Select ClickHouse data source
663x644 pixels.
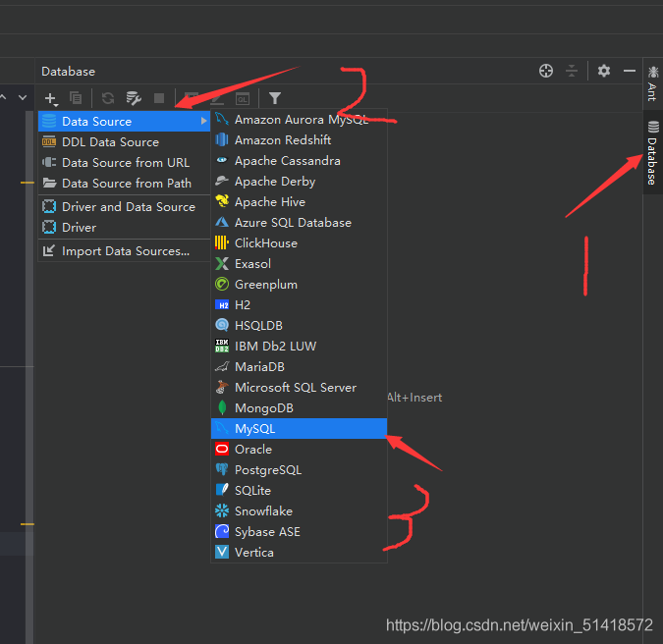pos(299,243)
